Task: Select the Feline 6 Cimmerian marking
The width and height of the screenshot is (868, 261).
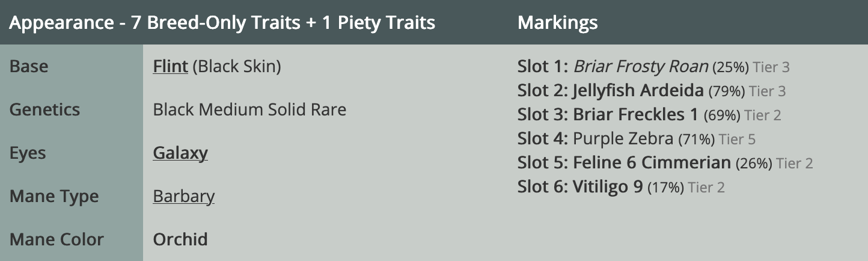Action: [x=652, y=163]
